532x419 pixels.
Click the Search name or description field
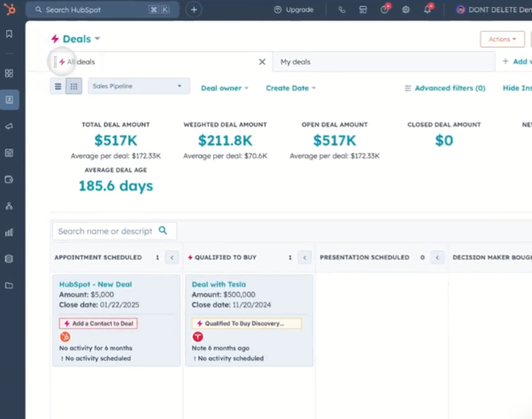coord(114,231)
